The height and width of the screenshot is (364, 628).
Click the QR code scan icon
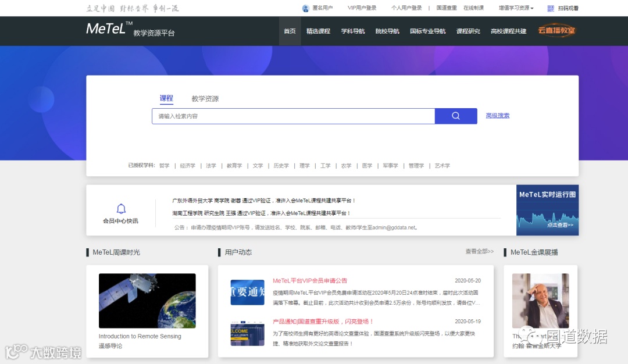551,8
